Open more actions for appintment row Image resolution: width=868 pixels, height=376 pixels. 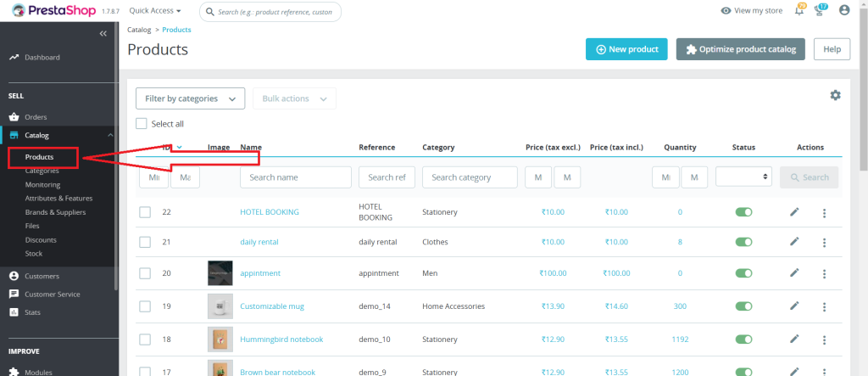824,273
